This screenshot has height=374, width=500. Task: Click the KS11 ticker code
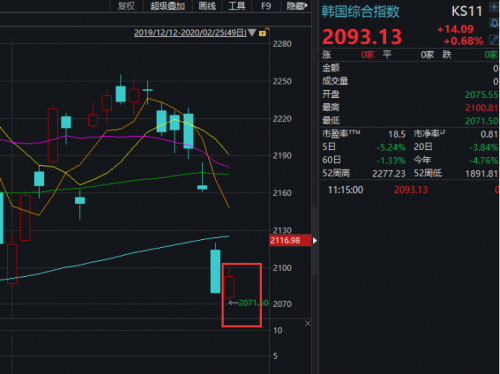(x=467, y=12)
